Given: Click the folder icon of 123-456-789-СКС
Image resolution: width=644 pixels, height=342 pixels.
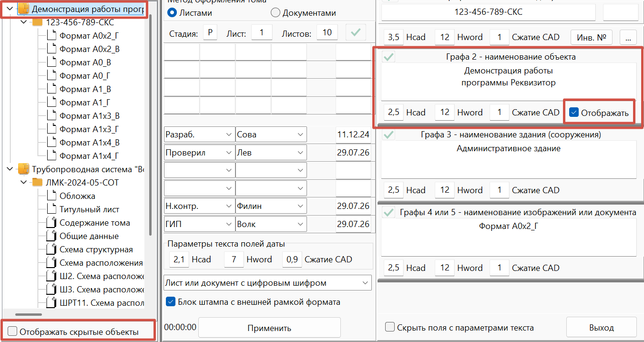Looking at the screenshot, I should (37, 22).
